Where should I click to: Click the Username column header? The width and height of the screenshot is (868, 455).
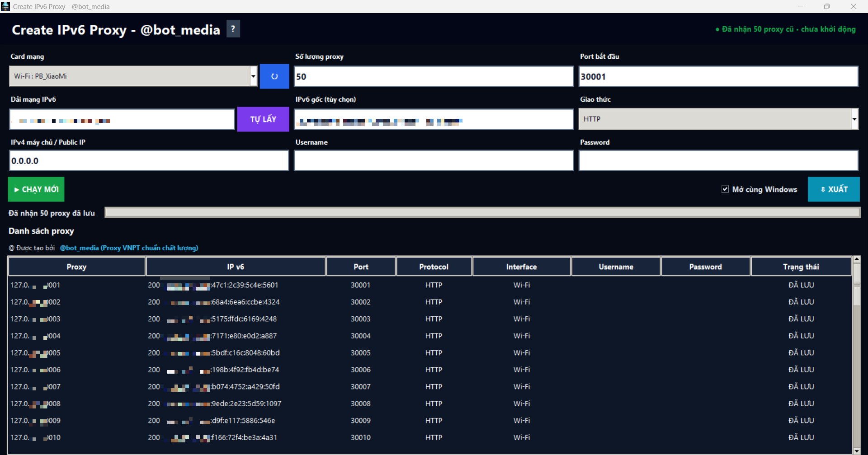[x=616, y=267]
